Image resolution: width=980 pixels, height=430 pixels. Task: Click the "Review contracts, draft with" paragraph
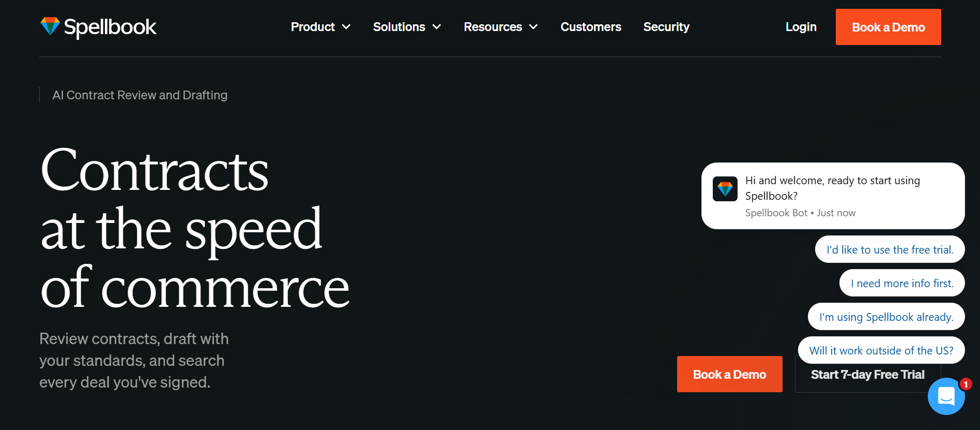pos(134,360)
